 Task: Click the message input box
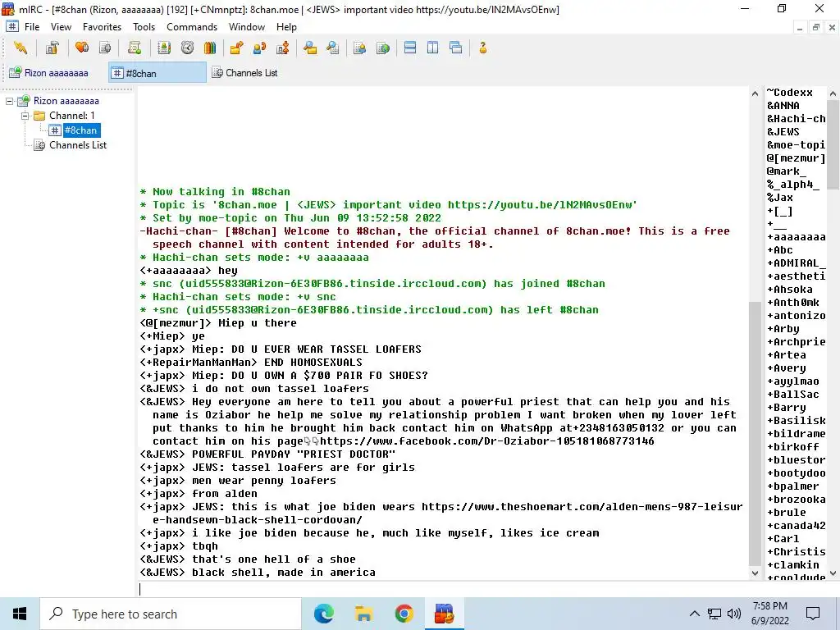(x=444, y=589)
